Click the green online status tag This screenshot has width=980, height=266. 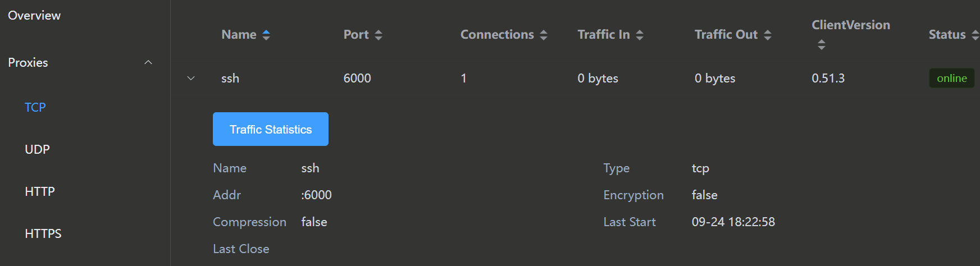[x=951, y=79]
